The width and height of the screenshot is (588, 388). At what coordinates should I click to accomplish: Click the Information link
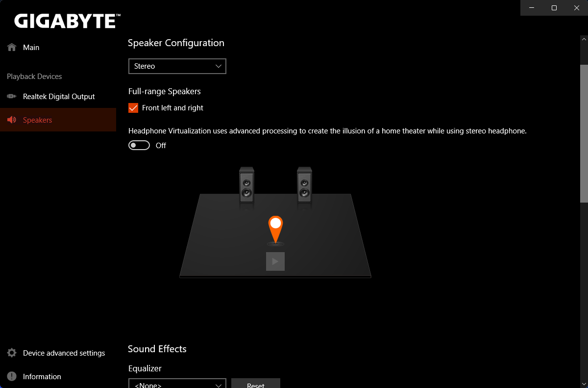click(42, 376)
